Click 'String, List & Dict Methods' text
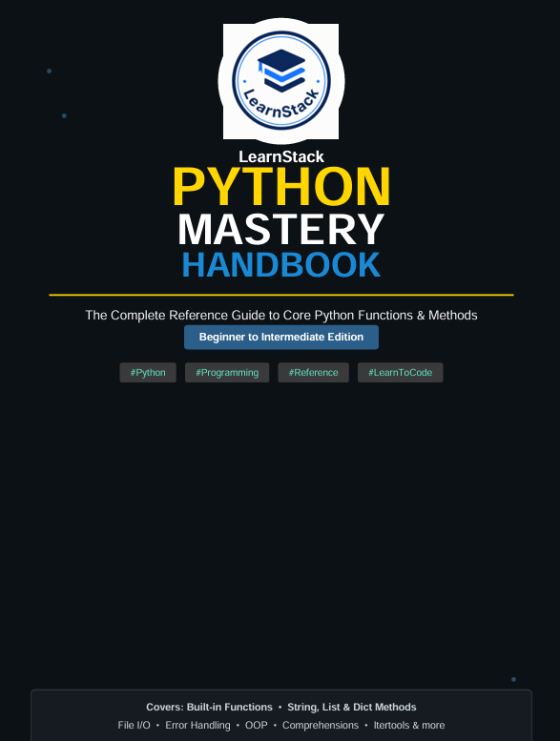The height and width of the screenshot is (741, 560). (352, 707)
